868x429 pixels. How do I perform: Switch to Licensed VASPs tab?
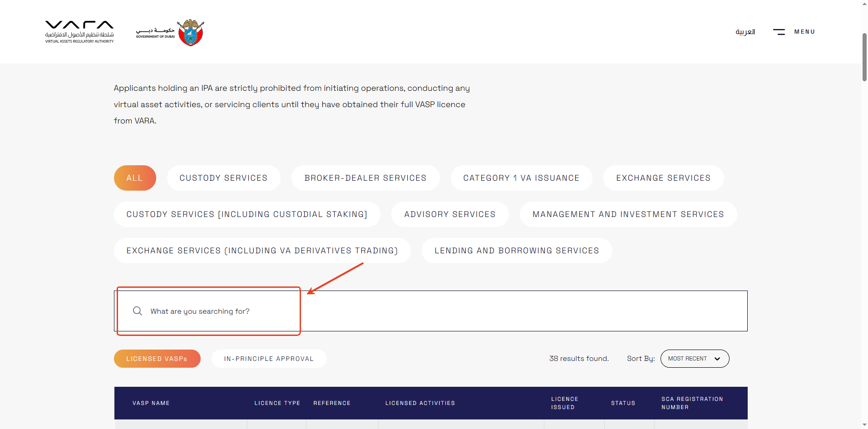[157, 359]
